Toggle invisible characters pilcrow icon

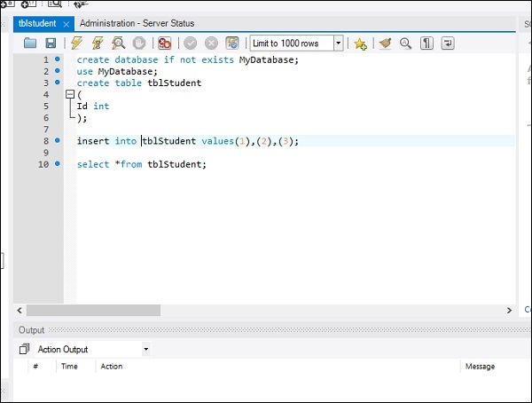(426, 43)
